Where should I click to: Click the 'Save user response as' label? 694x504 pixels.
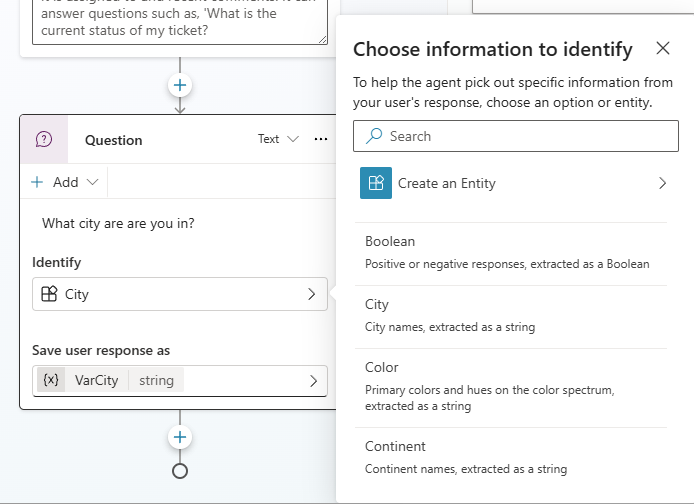coord(101,350)
